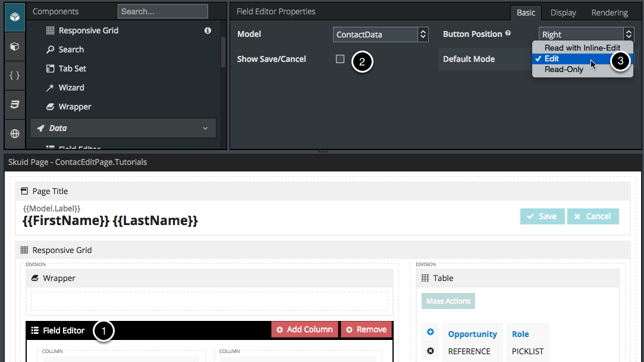Enable the Show Save/Cancel checkbox
This screenshot has height=362, width=644.
(x=340, y=59)
